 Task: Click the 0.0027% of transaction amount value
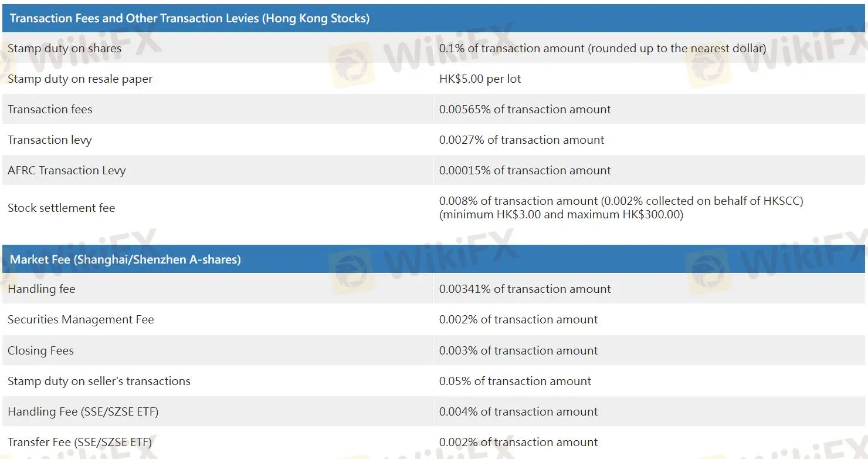pyautogui.click(x=521, y=140)
